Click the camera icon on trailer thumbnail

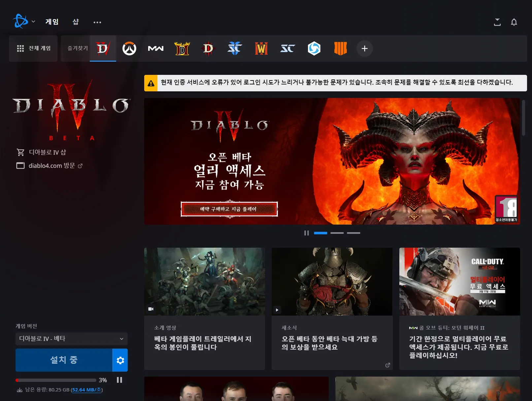(151, 309)
